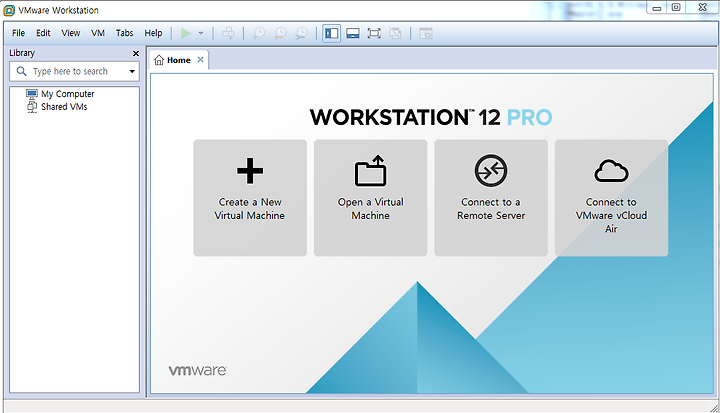Toggle the Show Library panel icon
The image size is (720, 413).
[332, 34]
